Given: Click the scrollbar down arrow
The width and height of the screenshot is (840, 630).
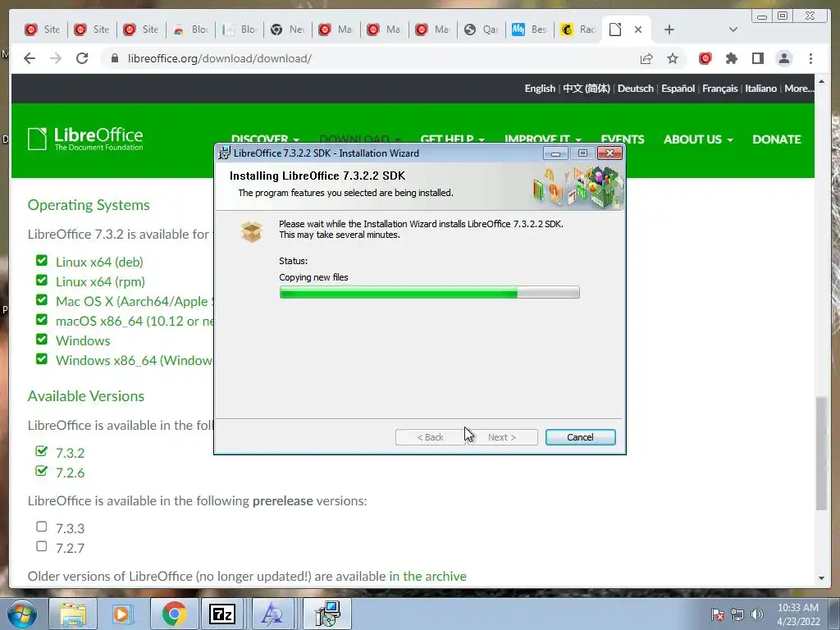Looking at the screenshot, I should (821, 578).
